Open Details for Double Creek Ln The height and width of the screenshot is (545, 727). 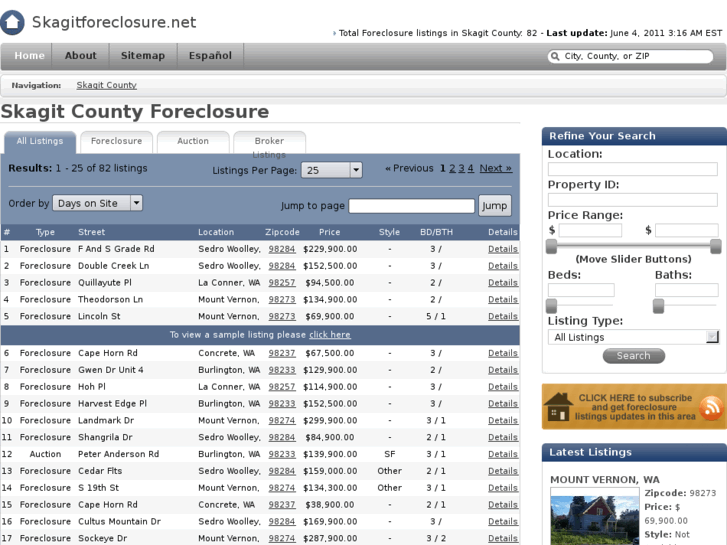[503, 266]
